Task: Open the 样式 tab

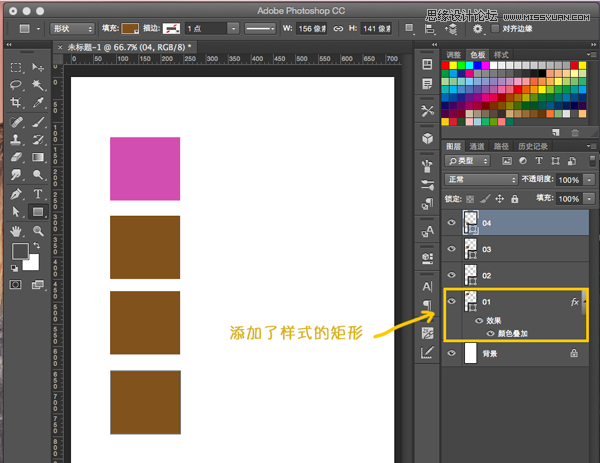Action: 501,55
